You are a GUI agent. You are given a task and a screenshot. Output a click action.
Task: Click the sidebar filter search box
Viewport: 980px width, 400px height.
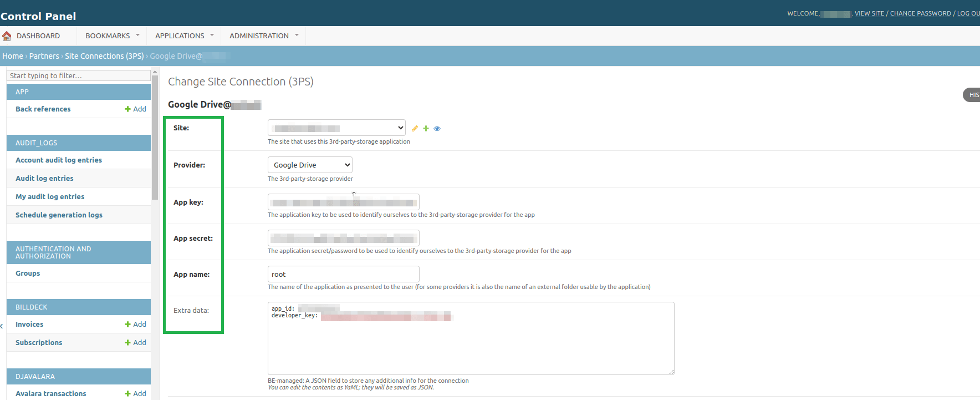[78, 75]
